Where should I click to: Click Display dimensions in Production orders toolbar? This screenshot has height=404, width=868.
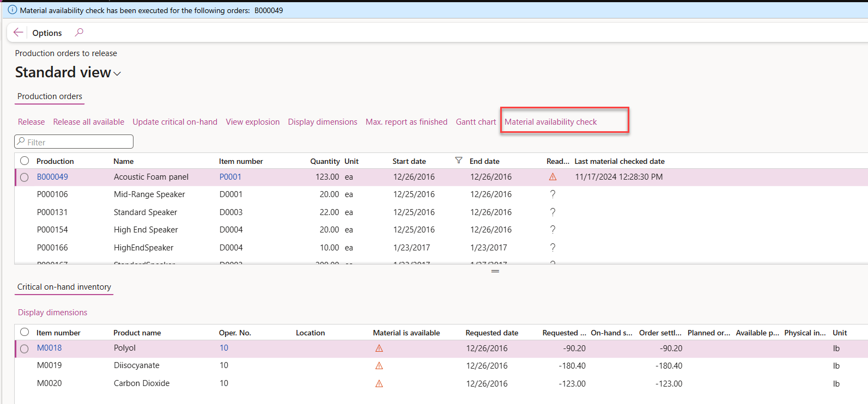[x=323, y=122]
